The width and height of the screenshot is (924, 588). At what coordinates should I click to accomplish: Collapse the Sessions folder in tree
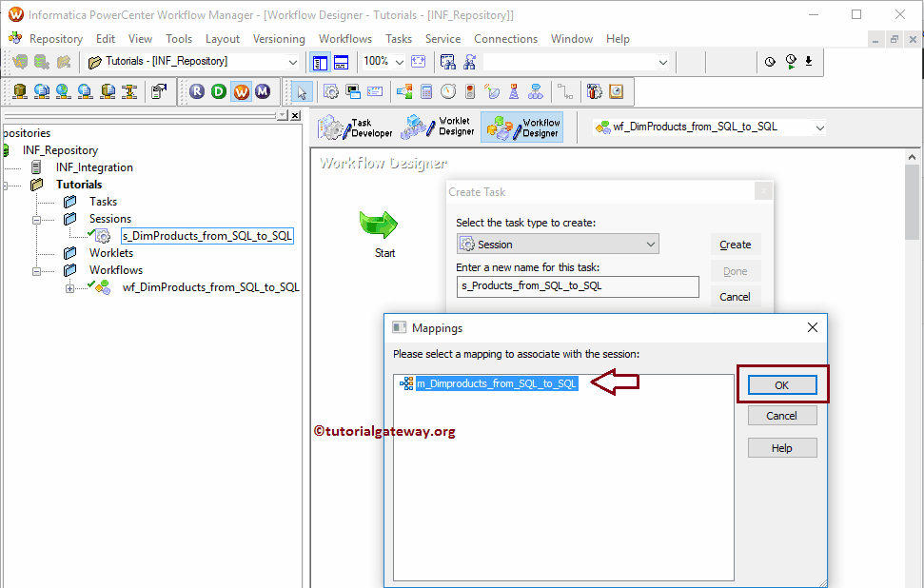pos(36,220)
